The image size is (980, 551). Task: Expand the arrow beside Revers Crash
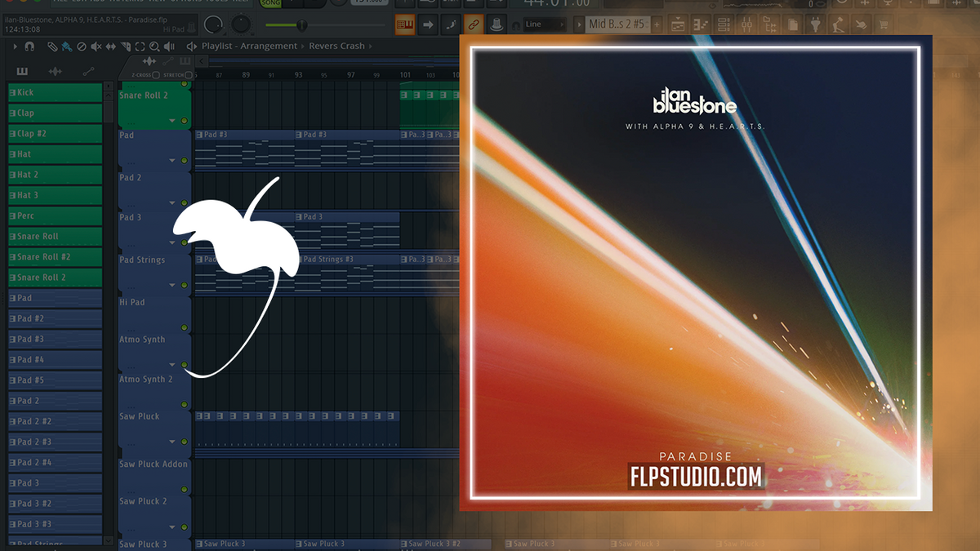point(372,46)
